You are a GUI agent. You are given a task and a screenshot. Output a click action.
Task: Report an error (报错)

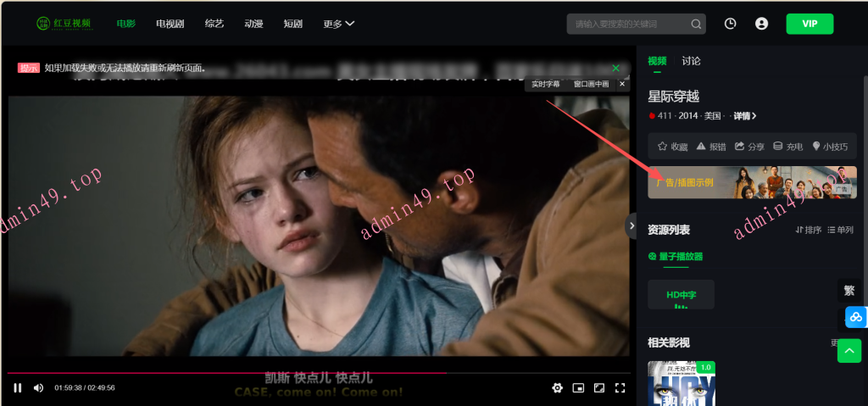click(710, 147)
